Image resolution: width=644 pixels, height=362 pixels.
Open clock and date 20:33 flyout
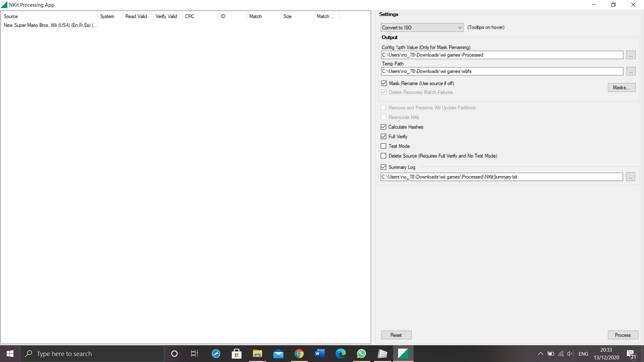pyautogui.click(x=606, y=354)
